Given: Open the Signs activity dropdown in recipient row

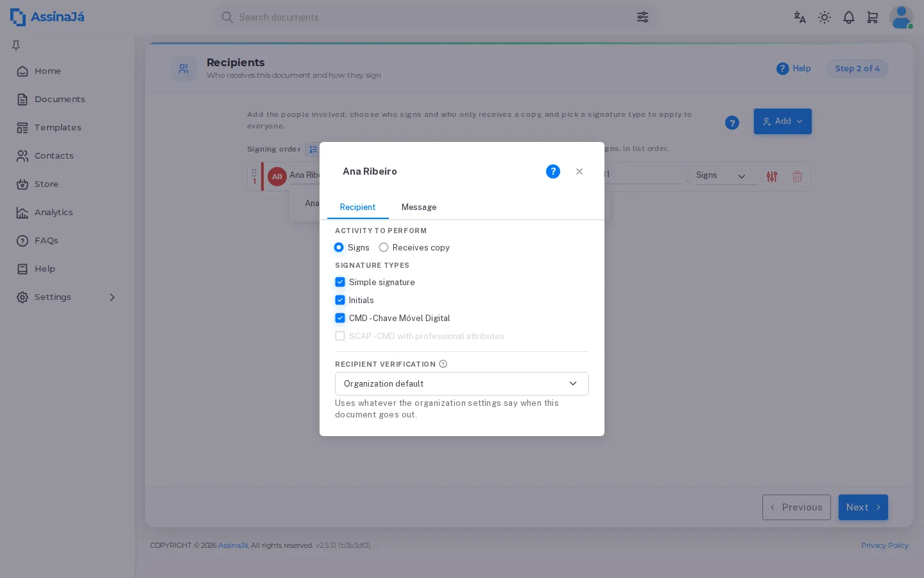Looking at the screenshot, I should click(726, 176).
